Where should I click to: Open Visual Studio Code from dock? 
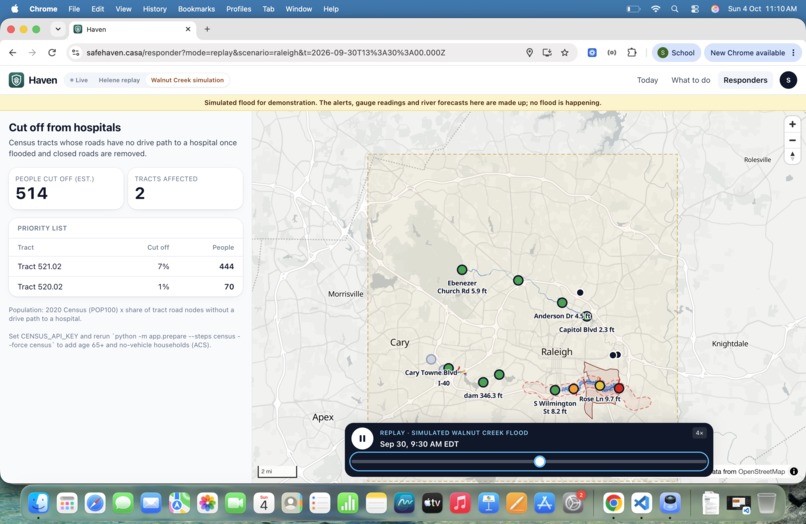(642, 502)
